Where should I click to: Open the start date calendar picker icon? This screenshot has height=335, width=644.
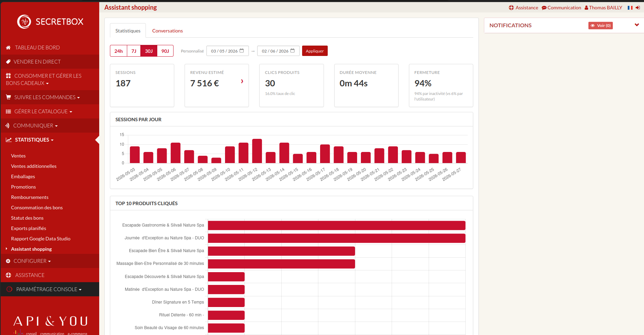pos(242,51)
